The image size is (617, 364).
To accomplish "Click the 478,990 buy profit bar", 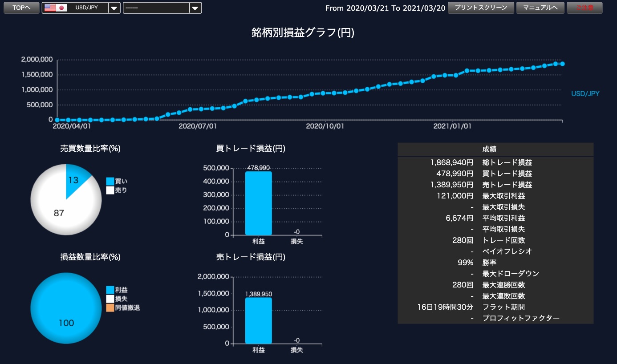I will point(259,203).
